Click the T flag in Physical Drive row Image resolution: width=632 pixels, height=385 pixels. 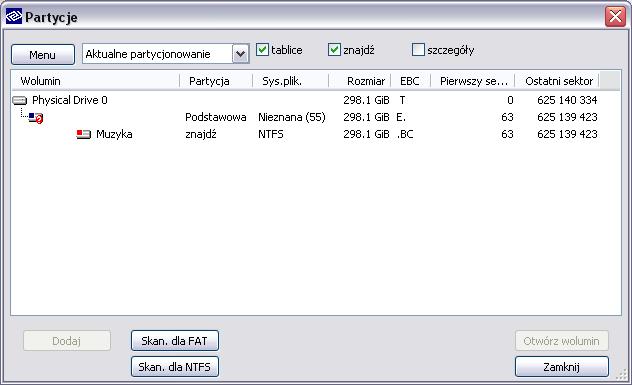[402, 100]
